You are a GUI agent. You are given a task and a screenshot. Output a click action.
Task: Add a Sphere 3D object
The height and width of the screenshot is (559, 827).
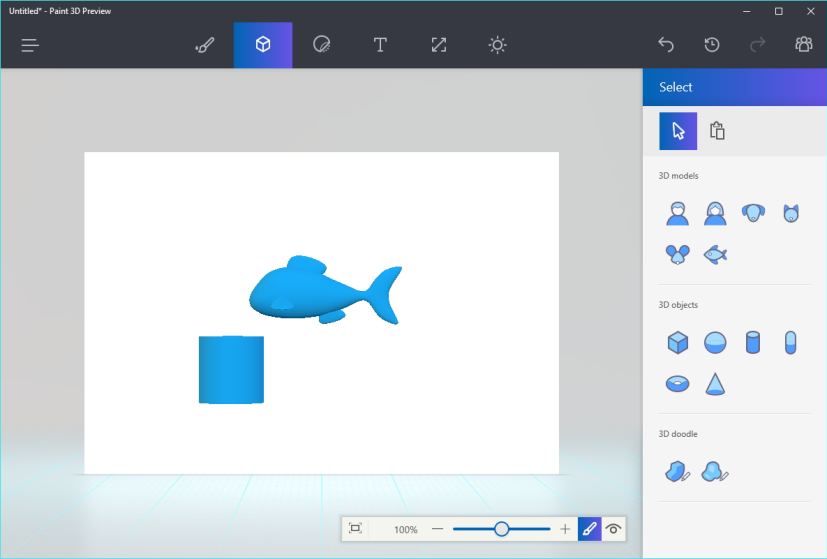[715, 342]
